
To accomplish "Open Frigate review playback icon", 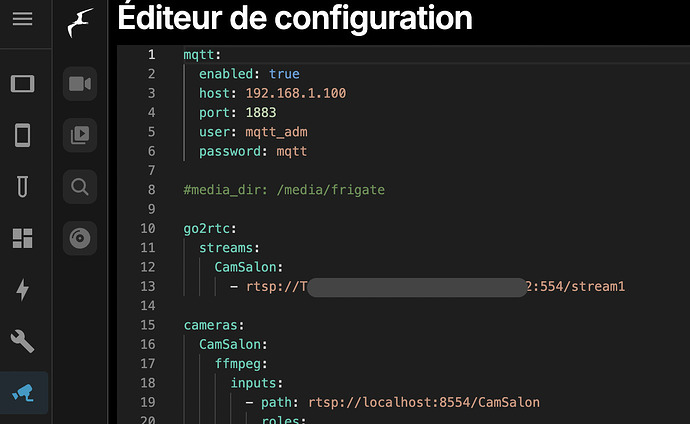I will 78,134.
